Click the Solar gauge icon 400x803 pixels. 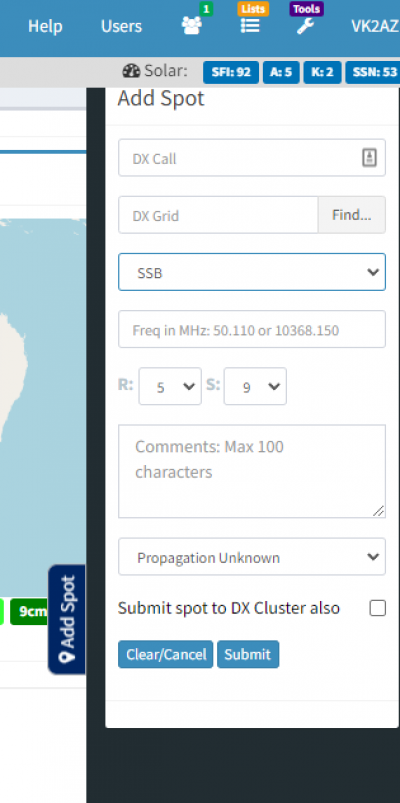coord(131,71)
